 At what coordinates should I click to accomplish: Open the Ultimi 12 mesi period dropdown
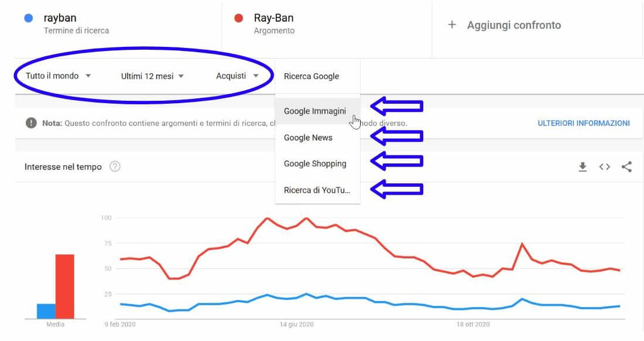point(152,76)
